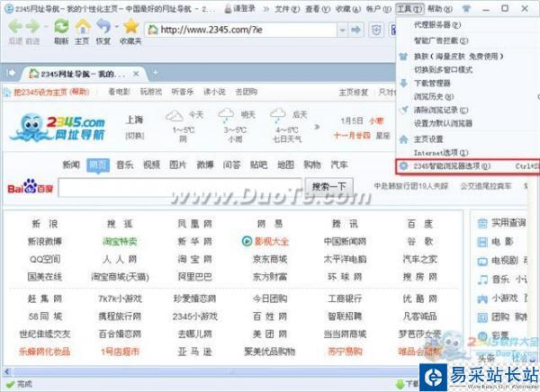
Task: Click the green Back arrow
Action: point(15,26)
